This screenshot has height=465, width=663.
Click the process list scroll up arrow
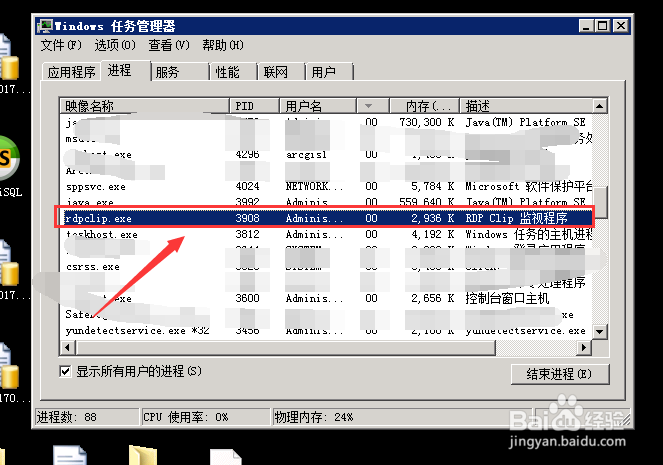coord(600,106)
